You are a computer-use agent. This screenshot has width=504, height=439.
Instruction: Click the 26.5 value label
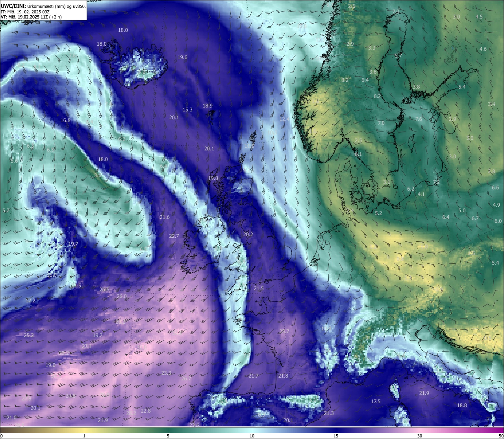104,289
